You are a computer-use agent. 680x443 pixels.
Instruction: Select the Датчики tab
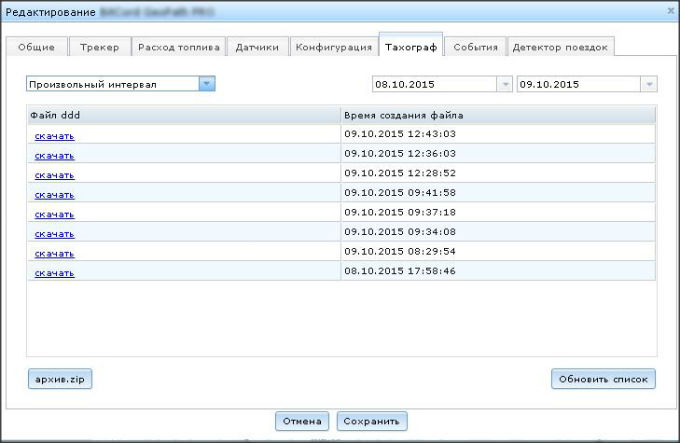(258, 47)
